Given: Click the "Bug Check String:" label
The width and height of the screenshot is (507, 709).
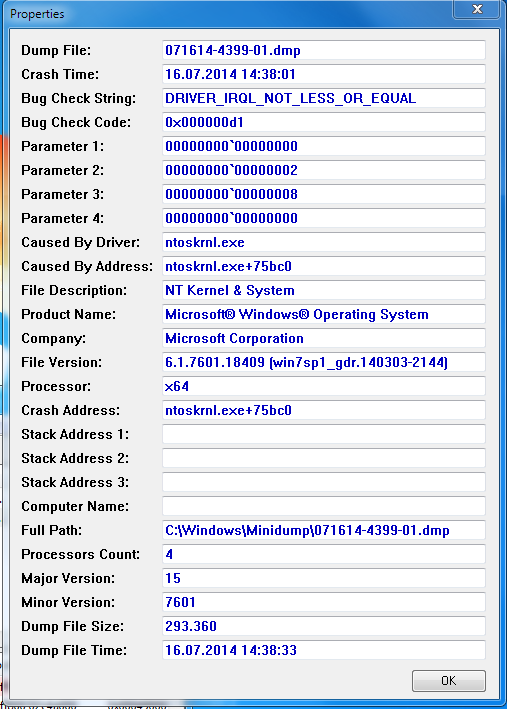Looking at the screenshot, I should pyautogui.click(x=78, y=99).
